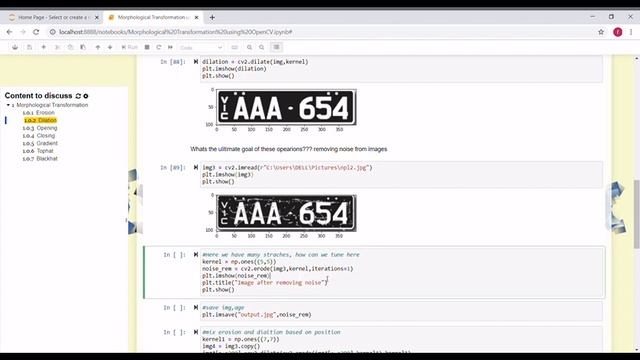The image size is (640, 360).
Task: Bookmark this page with star icon
Action: pyautogui.click(x=601, y=32)
